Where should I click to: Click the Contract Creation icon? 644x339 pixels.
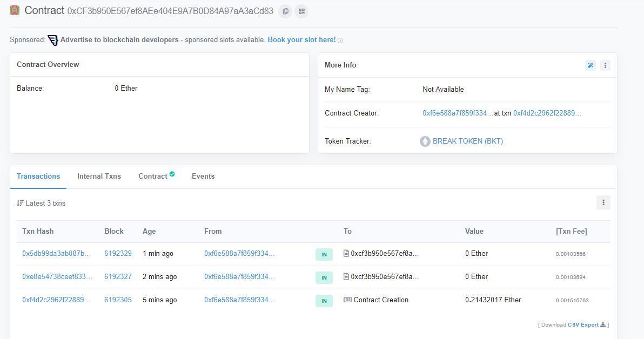coord(347,300)
